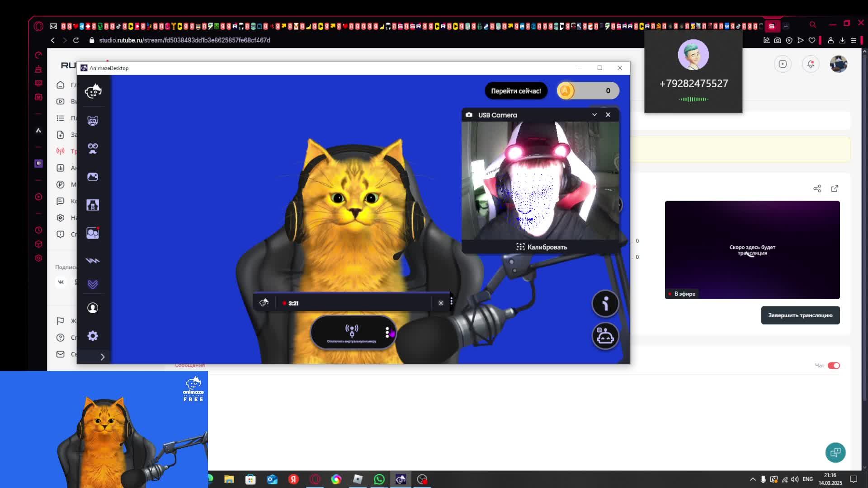This screenshot has width=868, height=488.
Task: Expand the Animaze sidebar with the arrow
Action: pos(103,357)
